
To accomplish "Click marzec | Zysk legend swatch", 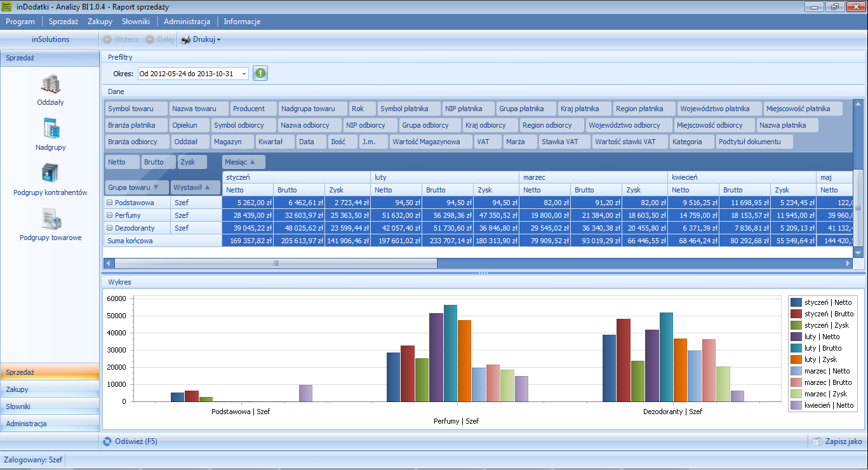I will point(796,394).
